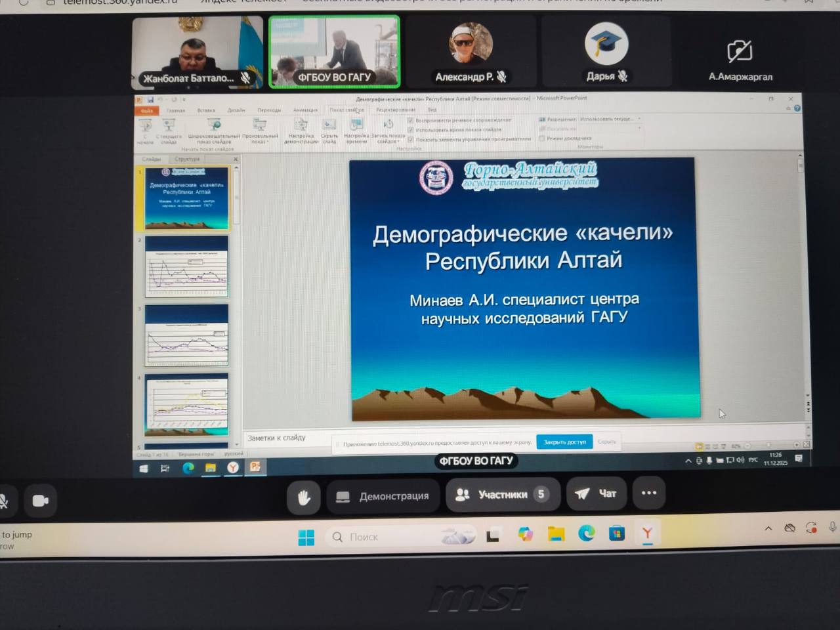Click the blue stop sharing button

564,442
